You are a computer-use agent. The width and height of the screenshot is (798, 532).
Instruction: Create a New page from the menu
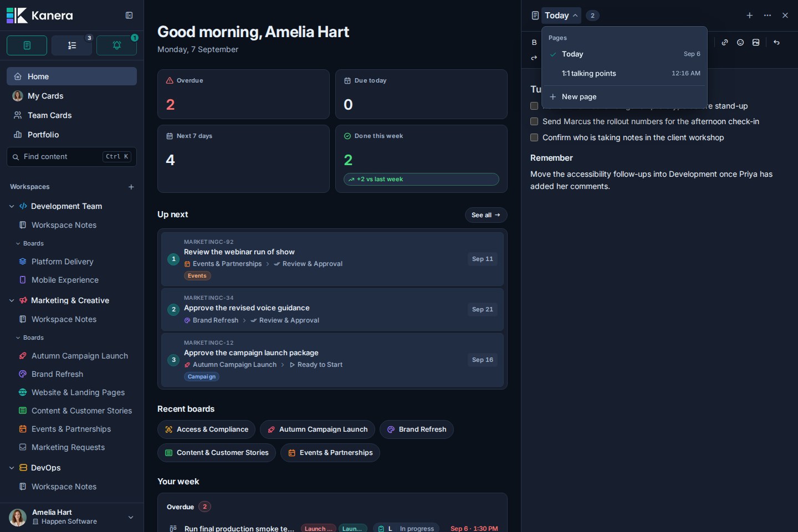click(625, 96)
